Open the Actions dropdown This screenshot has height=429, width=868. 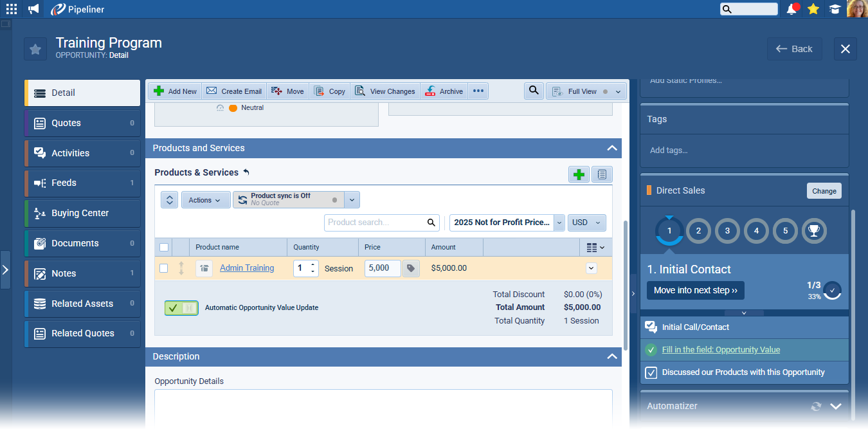[x=205, y=200]
